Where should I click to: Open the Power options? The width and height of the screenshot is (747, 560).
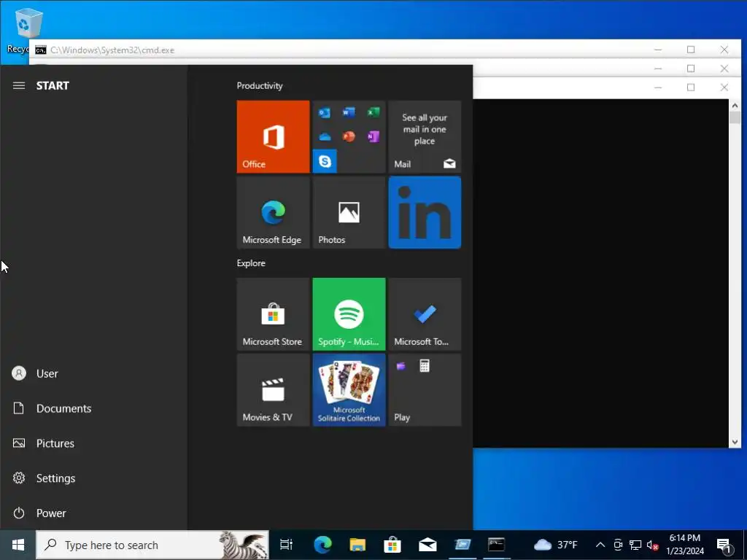[x=93, y=513]
